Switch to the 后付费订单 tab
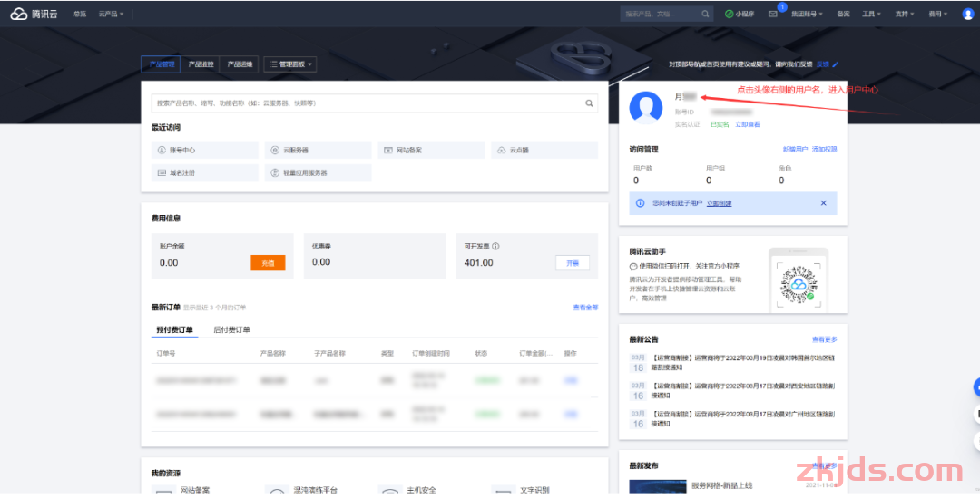 [231, 329]
